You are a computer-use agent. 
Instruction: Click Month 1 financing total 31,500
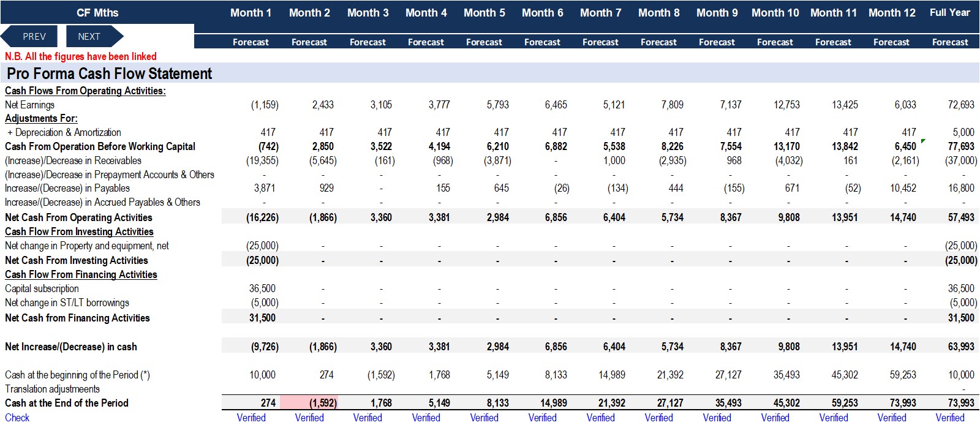(262, 318)
